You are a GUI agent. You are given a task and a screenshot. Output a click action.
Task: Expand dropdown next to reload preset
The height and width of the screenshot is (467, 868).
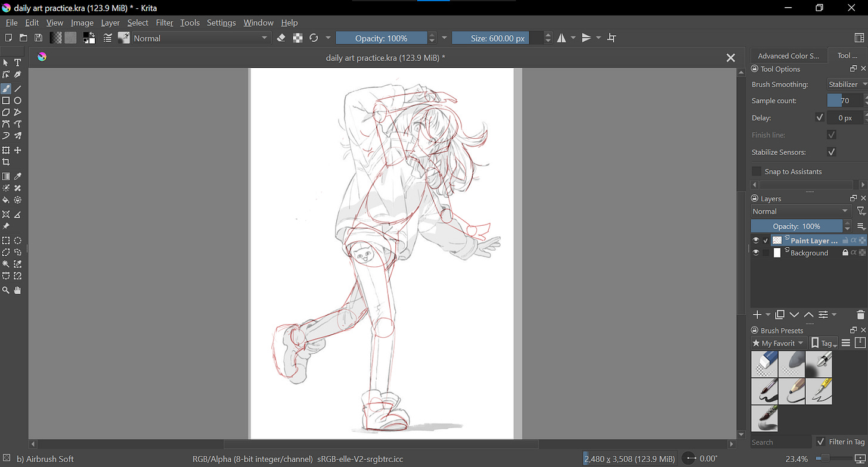click(328, 38)
